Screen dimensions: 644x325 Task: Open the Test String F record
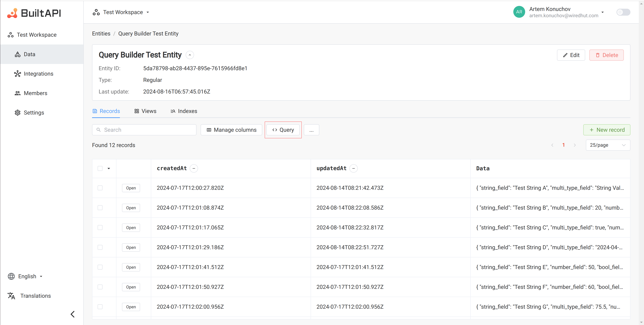coord(131,287)
